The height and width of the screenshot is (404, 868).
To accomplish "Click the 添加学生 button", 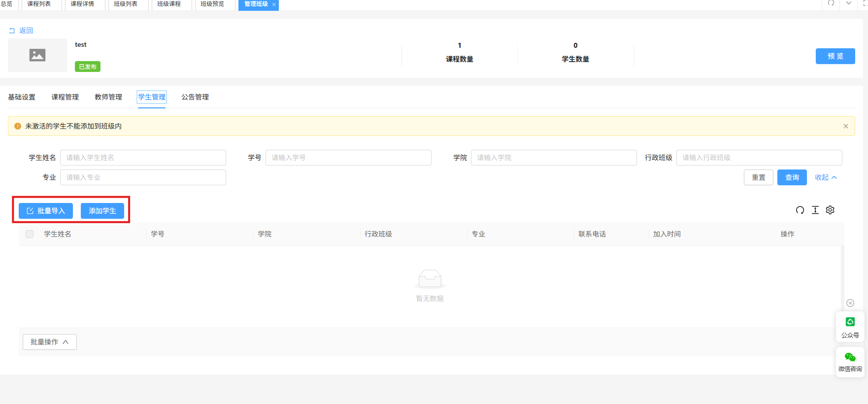I will (x=102, y=211).
